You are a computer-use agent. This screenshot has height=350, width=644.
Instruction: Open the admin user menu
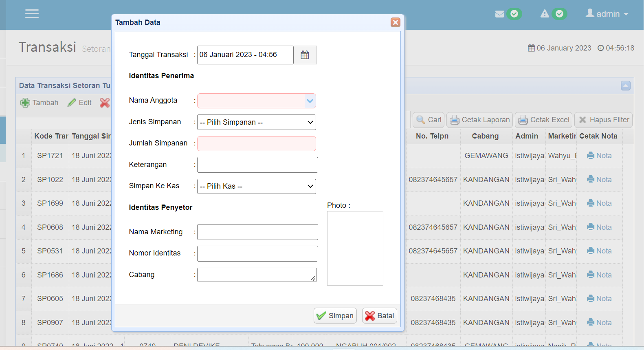coord(607,14)
